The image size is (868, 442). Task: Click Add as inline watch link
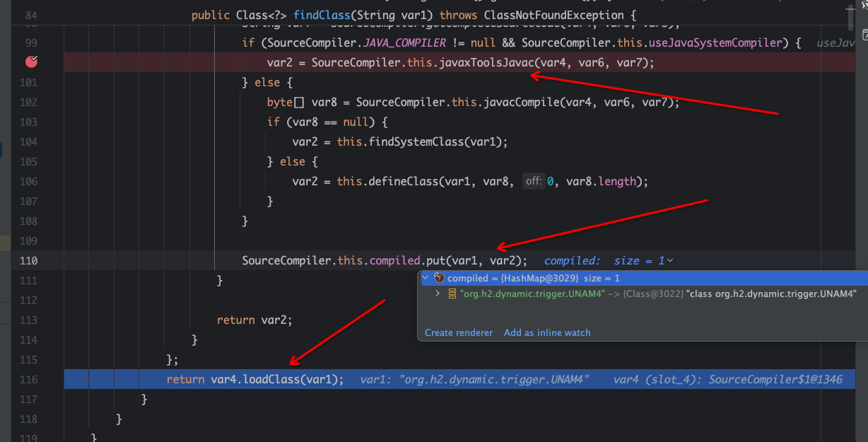pos(546,332)
